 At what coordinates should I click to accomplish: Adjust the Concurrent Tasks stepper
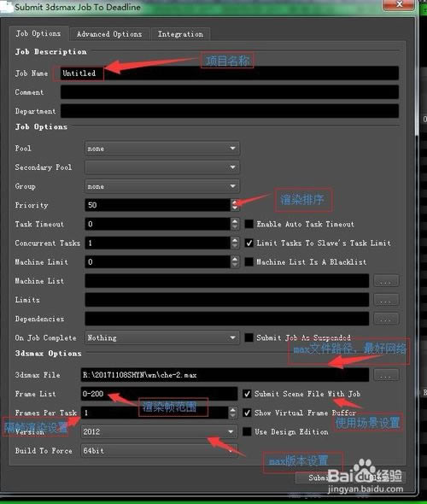pos(235,243)
